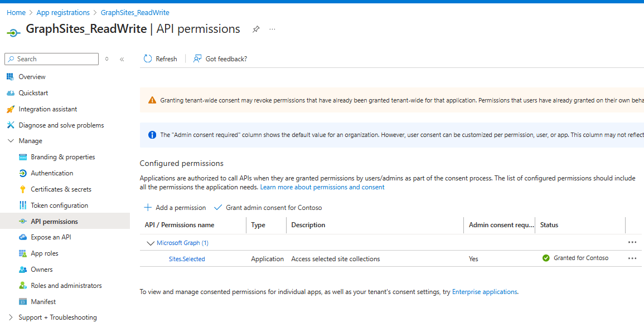This screenshot has height=328, width=644.
Task: Select the Quickstart sidebar icon
Action: click(9, 92)
